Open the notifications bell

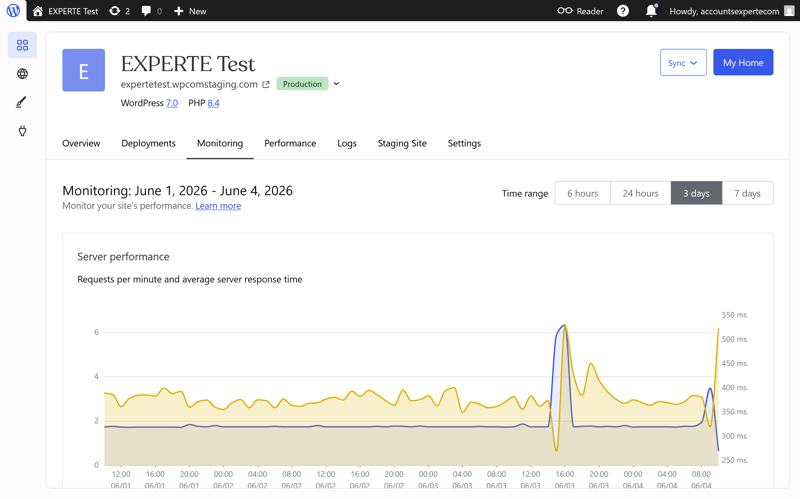tap(651, 11)
